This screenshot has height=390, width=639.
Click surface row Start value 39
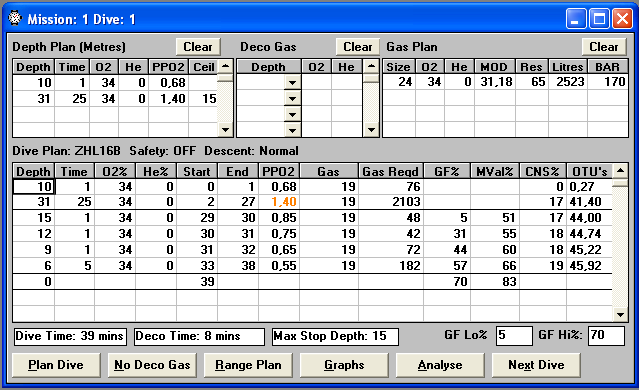click(x=197, y=282)
